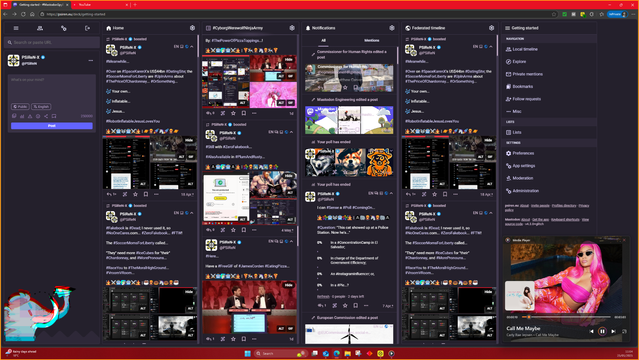Screen dimensions: 639x360
Task: Click the Search or paste URL field
Action: (x=52, y=42)
